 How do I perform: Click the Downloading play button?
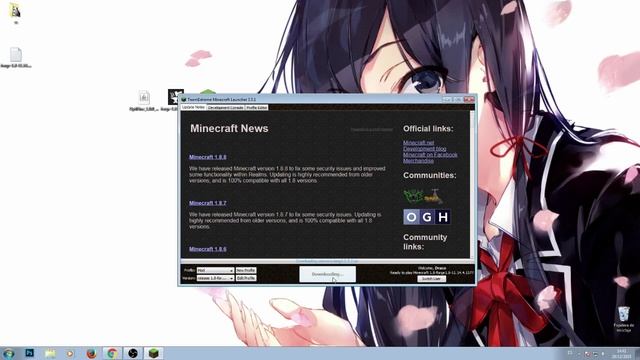click(x=327, y=274)
